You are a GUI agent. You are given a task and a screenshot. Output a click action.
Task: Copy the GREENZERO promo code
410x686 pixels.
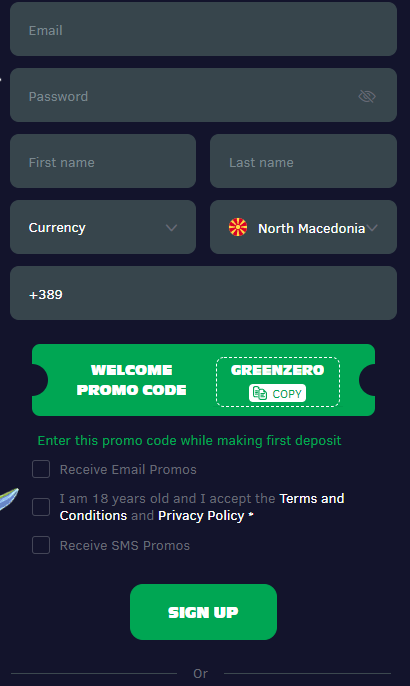pos(277,393)
